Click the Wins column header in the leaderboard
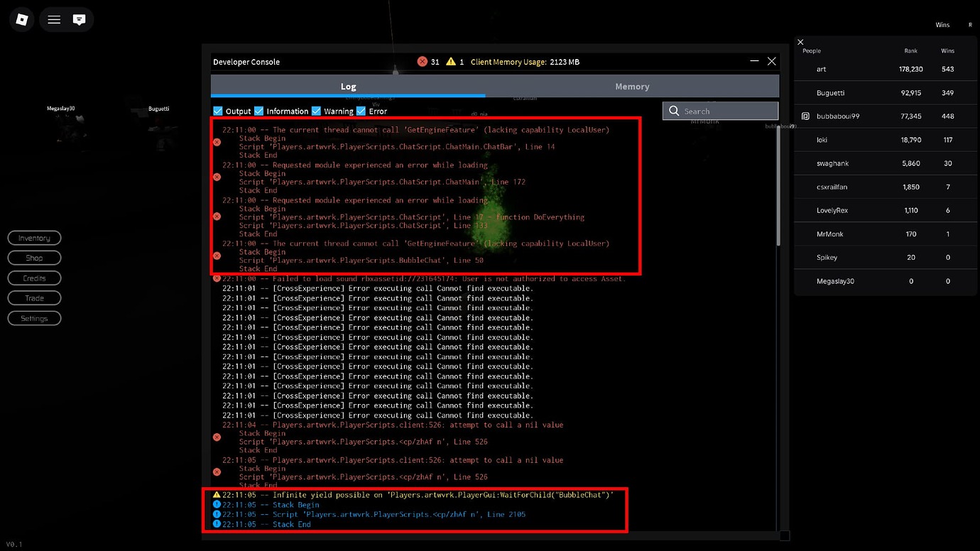Viewport: 980px width, 551px height. (x=947, y=51)
